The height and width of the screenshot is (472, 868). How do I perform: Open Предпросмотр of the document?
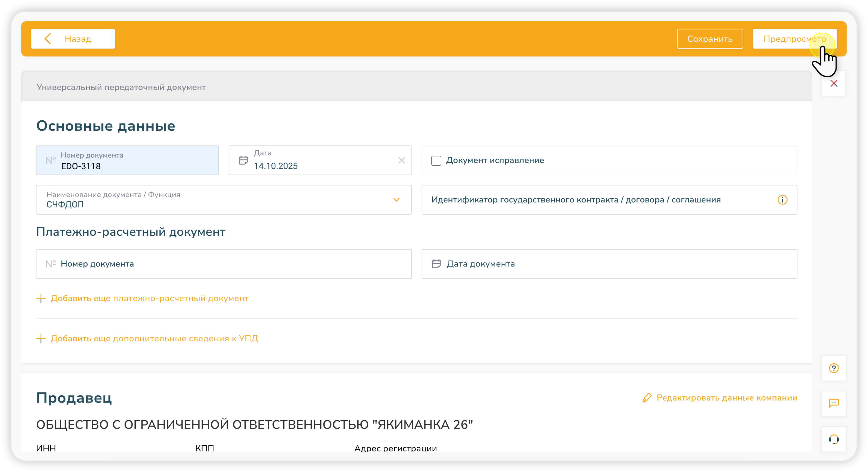[794, 39]
